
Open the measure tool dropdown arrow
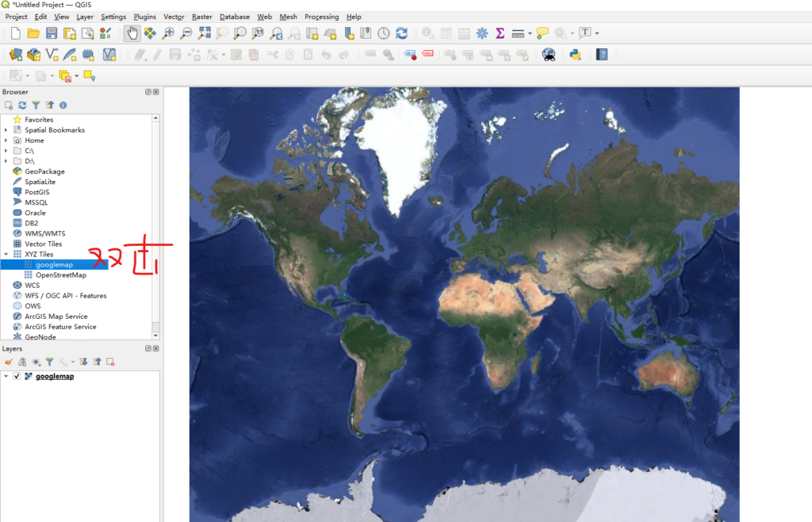click(530, 33)
